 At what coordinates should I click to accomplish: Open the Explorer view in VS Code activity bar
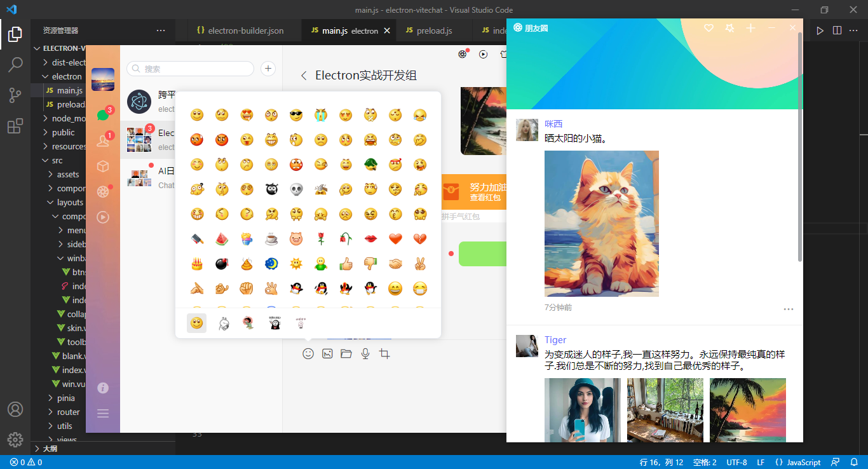point(15,34)
